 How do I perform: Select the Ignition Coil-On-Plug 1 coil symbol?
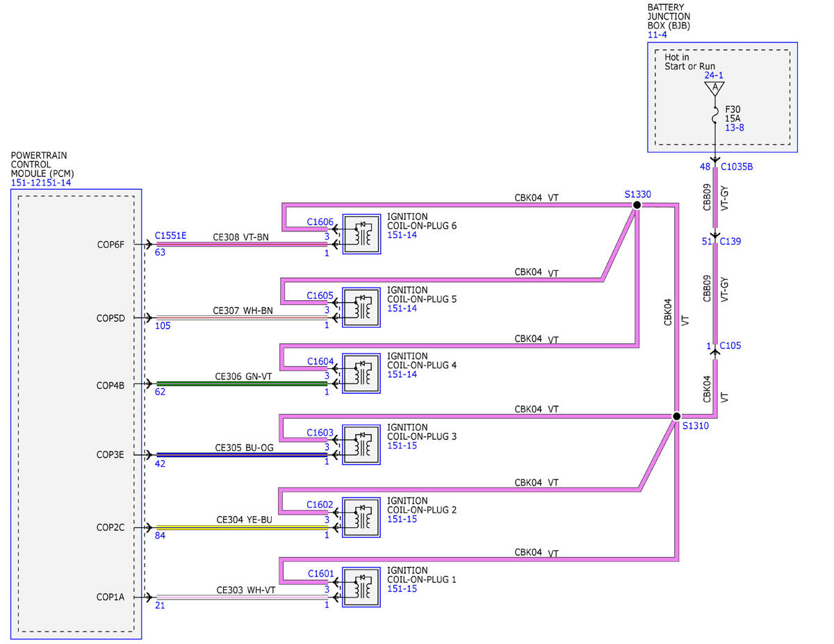click(361, 588)
